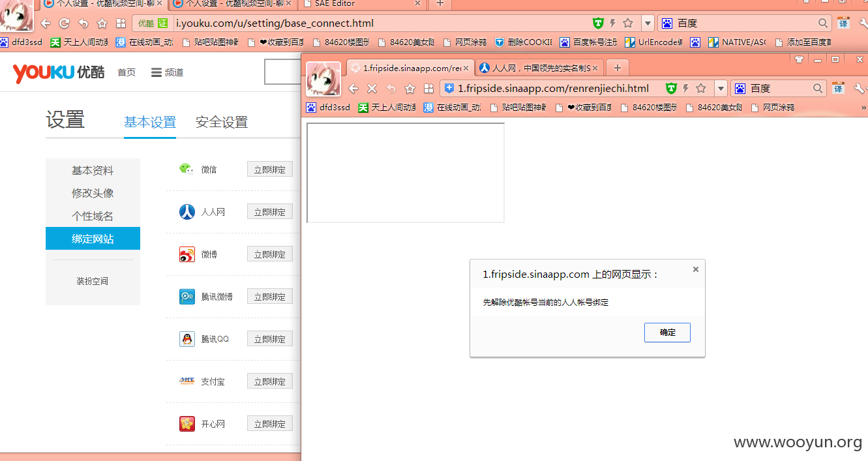This screenshot has width=868, height=461.
Task: Click the favorites star left of the Youku address bar
Action: click(102, 23)
